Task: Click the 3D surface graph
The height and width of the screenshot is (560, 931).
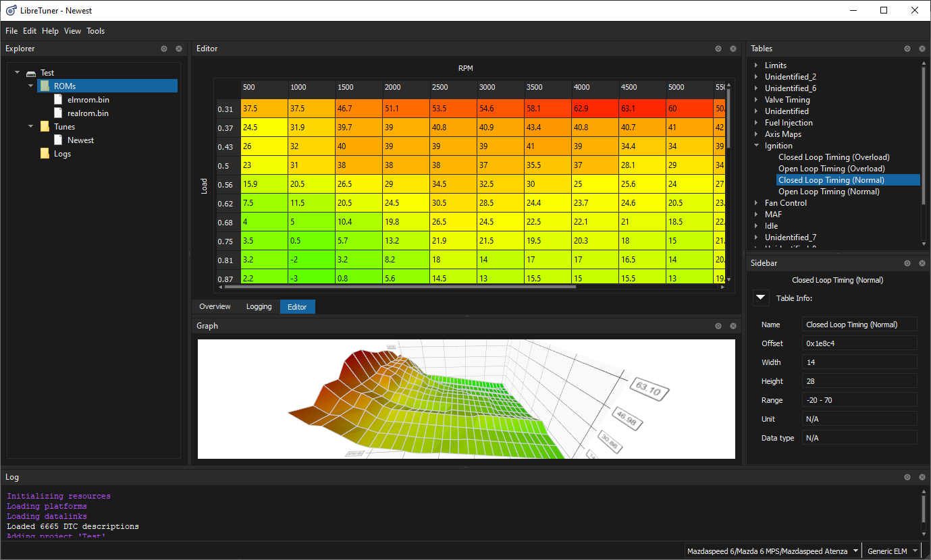Action: coord(466,399)
